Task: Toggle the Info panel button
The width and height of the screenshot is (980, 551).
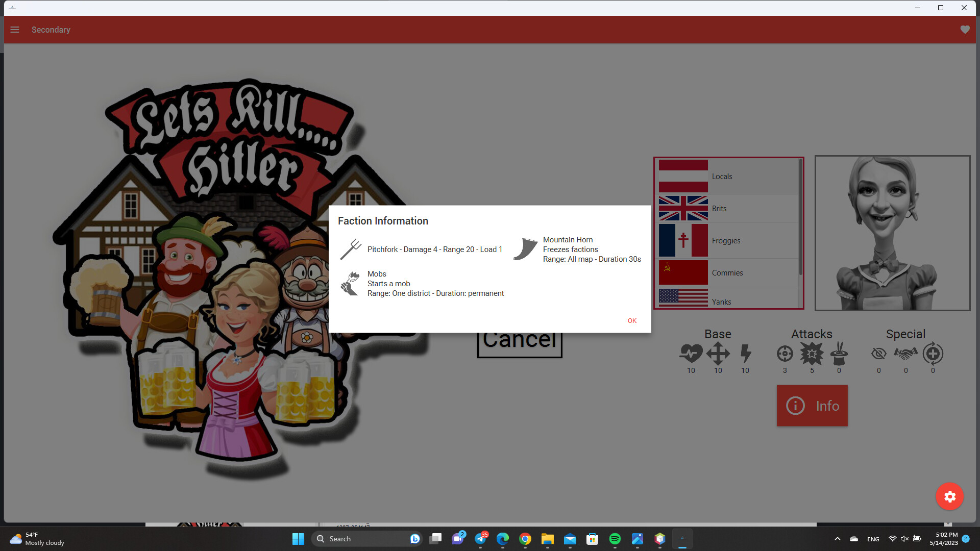Action: click(812, 406)
